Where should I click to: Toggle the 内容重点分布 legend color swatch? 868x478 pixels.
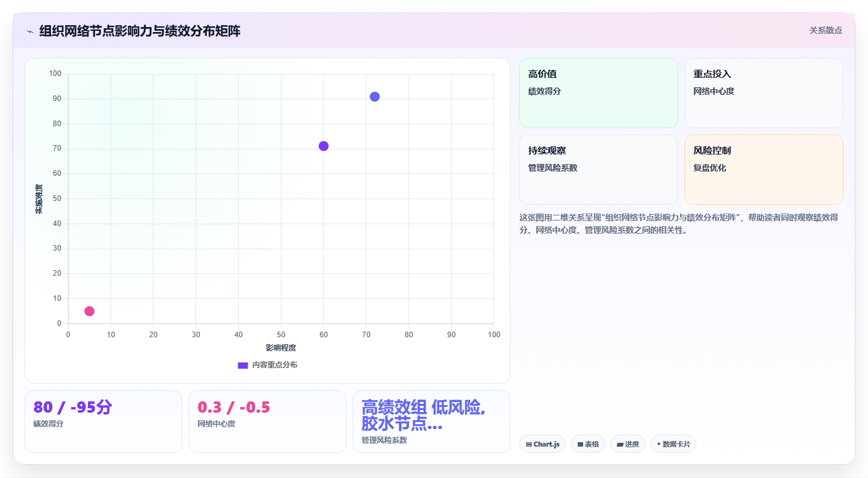click(x=243, y=365)
